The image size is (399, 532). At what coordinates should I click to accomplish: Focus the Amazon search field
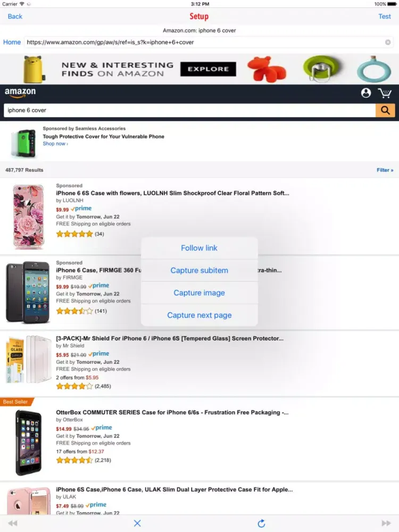(189, 110)
